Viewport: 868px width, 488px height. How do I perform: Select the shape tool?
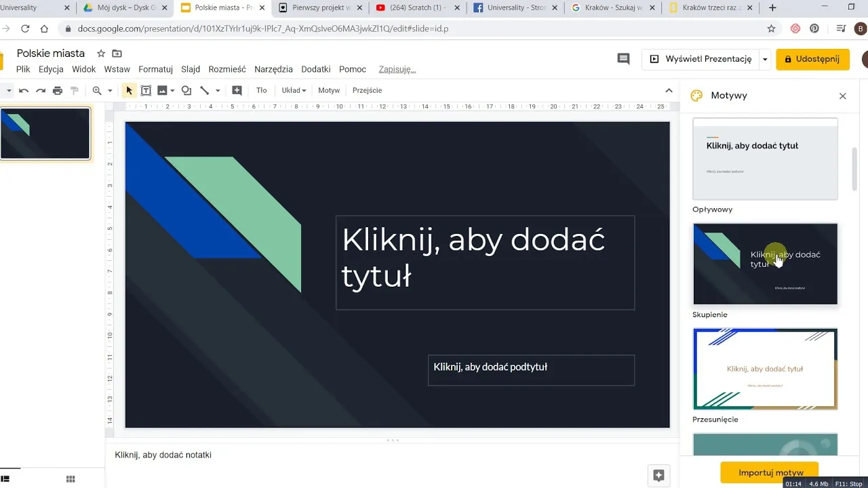point(186,90)
